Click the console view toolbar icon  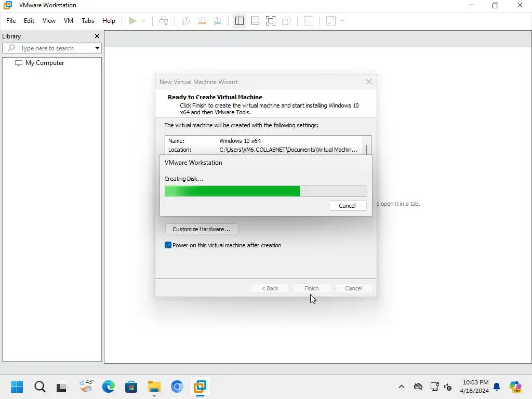click(x=309, y=21)
